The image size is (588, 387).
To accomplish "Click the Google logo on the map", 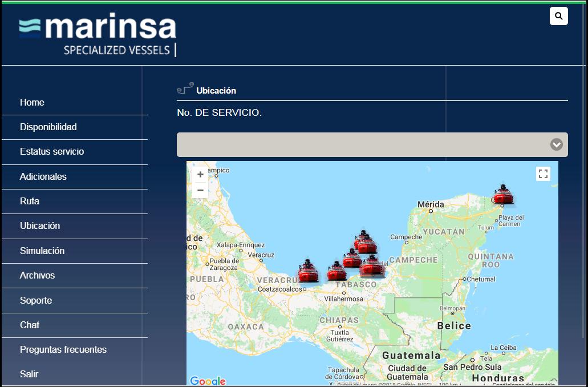I will pyautogui.click(x=208, y=381).
